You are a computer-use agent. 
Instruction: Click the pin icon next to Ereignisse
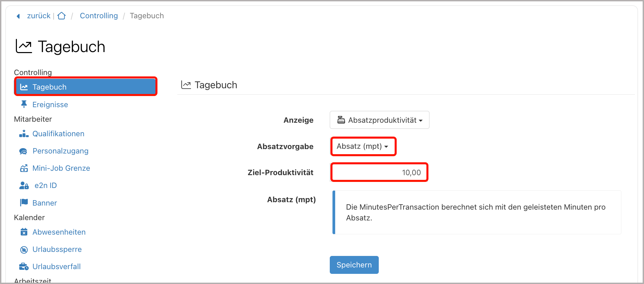pyautogui.click(x=24, y=104)
